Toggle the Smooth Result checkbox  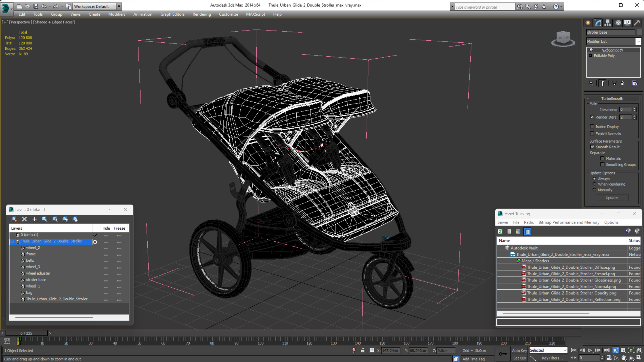(x=592, y=147)
